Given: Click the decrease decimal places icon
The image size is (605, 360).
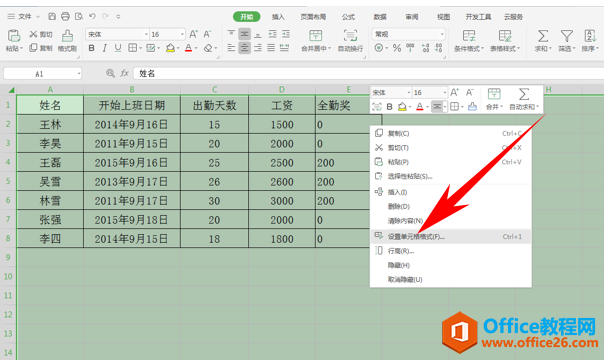Looking at the screenshot, I should 439,48.
